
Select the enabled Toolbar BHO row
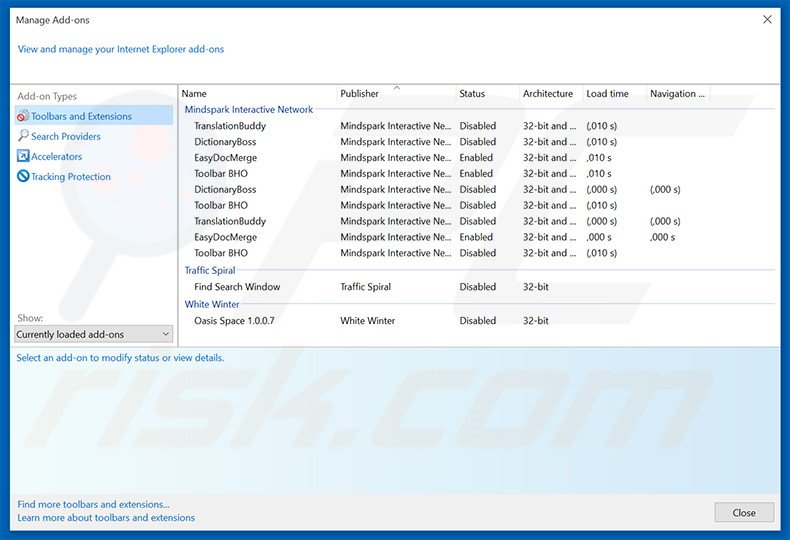[x=477, y=173]
